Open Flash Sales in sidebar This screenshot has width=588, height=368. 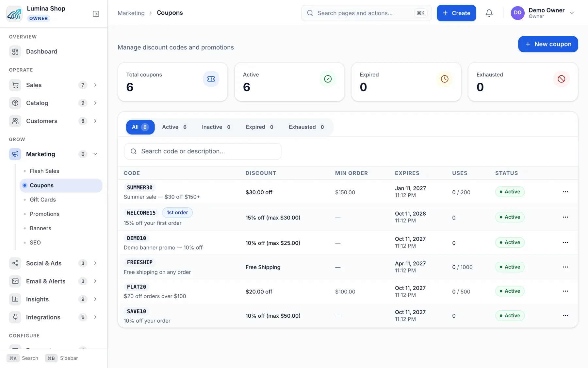pos(44,171)
